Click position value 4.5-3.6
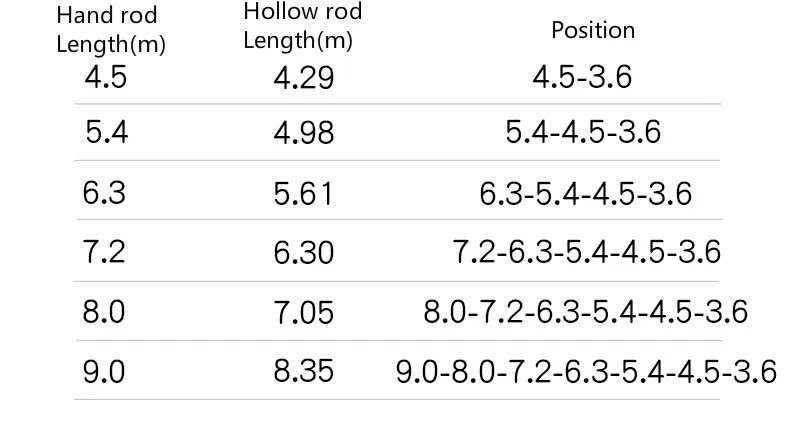The image size is (790, 434). pyautogui.click(x=582, y=78)
